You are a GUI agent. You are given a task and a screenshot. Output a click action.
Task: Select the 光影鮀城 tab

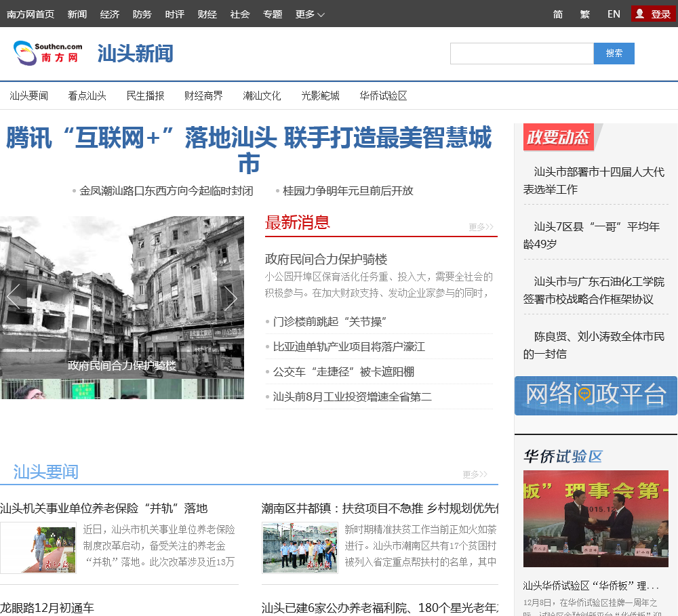click(321, 96)
